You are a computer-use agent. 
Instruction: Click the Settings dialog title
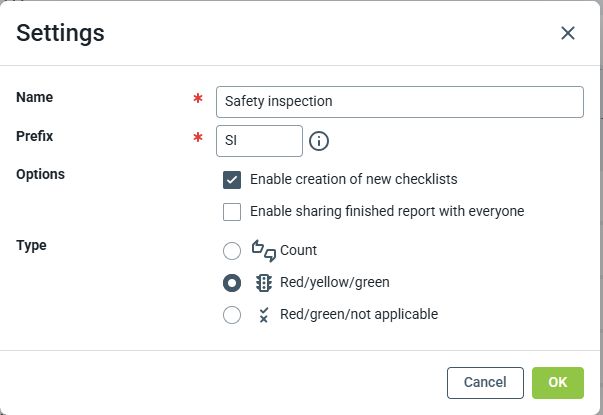[61, 33]
